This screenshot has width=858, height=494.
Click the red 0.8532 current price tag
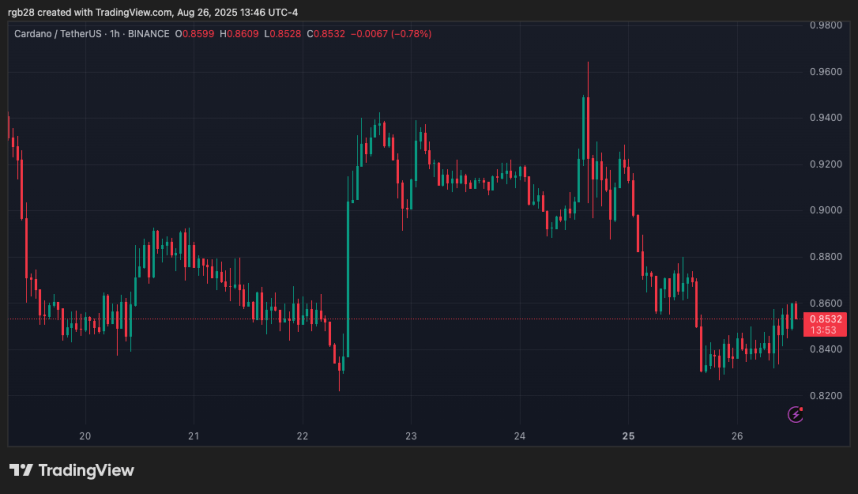point(826,319)
